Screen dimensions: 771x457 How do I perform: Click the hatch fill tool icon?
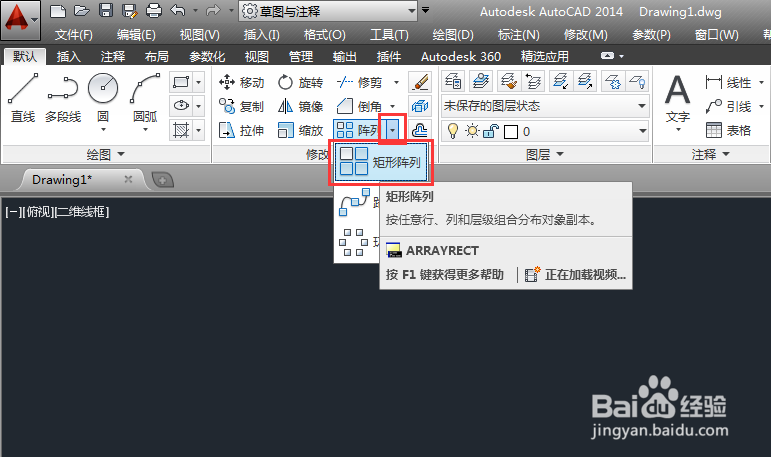click(x=180, y=130)
